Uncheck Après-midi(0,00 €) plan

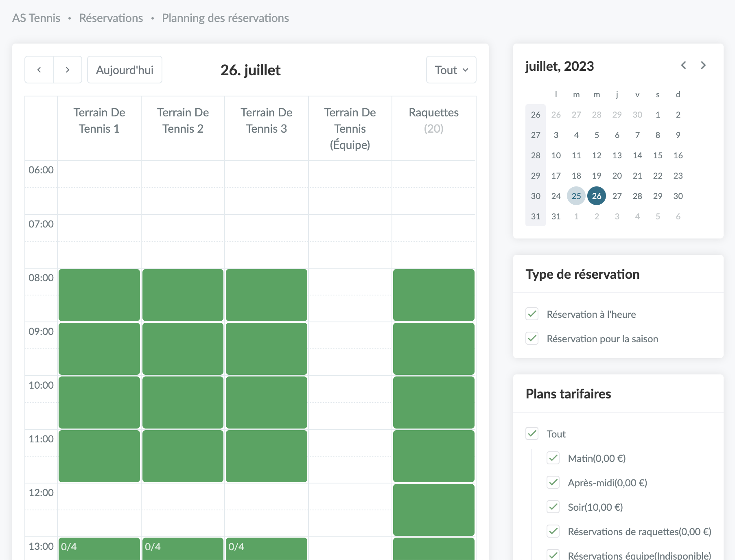pos(553,482)
